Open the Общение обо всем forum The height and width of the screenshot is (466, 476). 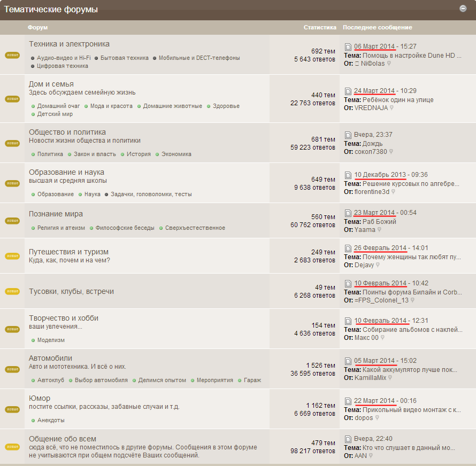click(62, 439)
